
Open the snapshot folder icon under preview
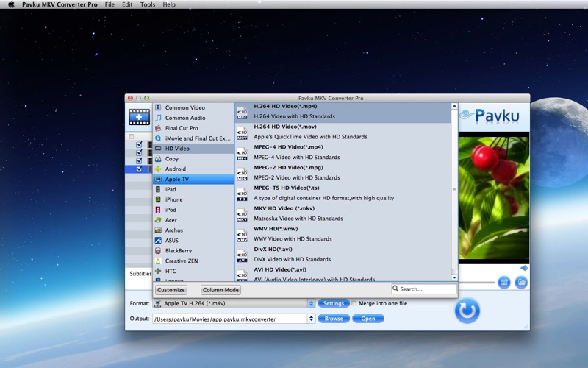pyautogui.click(x=521, y=282)
